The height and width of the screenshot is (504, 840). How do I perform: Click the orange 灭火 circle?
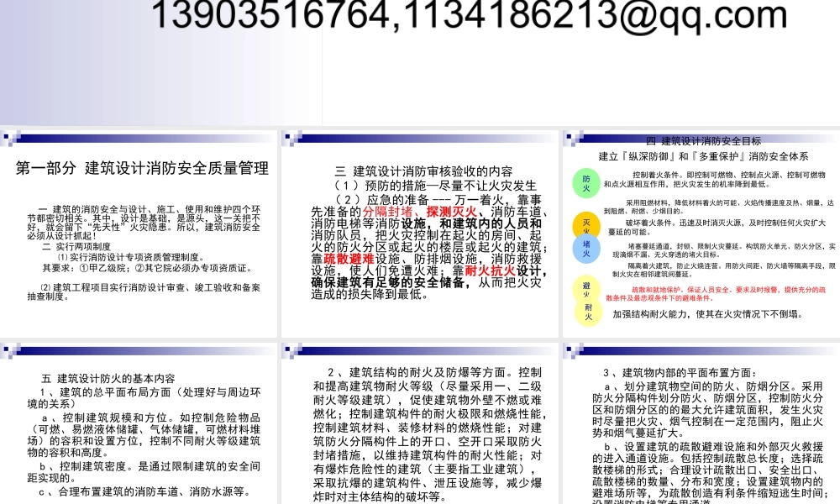pyautogui.click(x=586, y=224)
